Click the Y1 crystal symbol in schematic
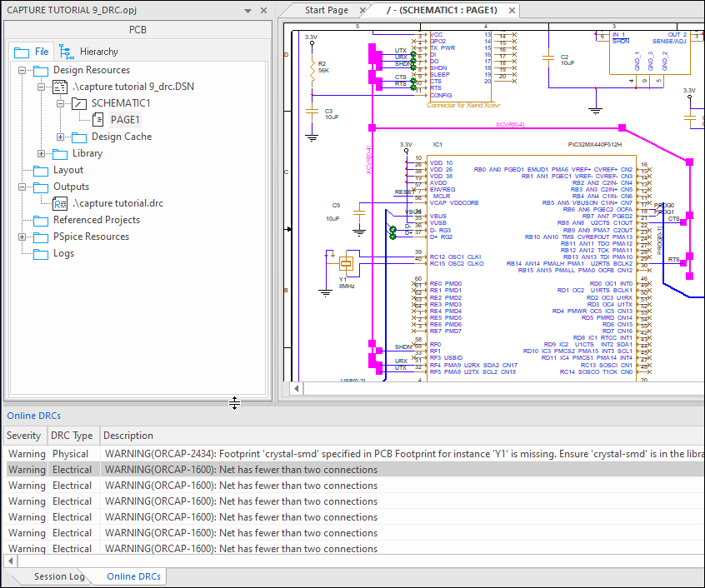The height and width of the screenshot is (588, 705). click(345, 264)
